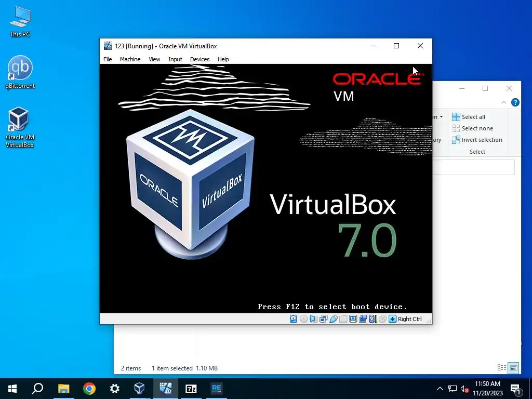Open the View menu in VirtualBox
The width and height of the screenshot is (532, 399).
pos(154,59)
